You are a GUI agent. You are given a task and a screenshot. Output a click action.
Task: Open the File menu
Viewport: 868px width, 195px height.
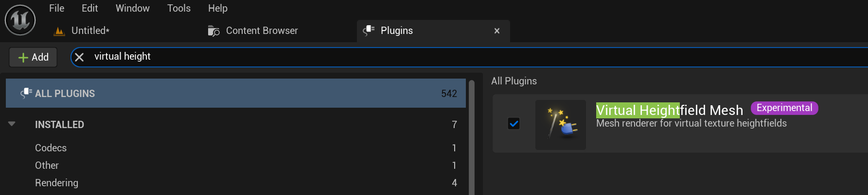pyautogui.click(x=56, y=8)
